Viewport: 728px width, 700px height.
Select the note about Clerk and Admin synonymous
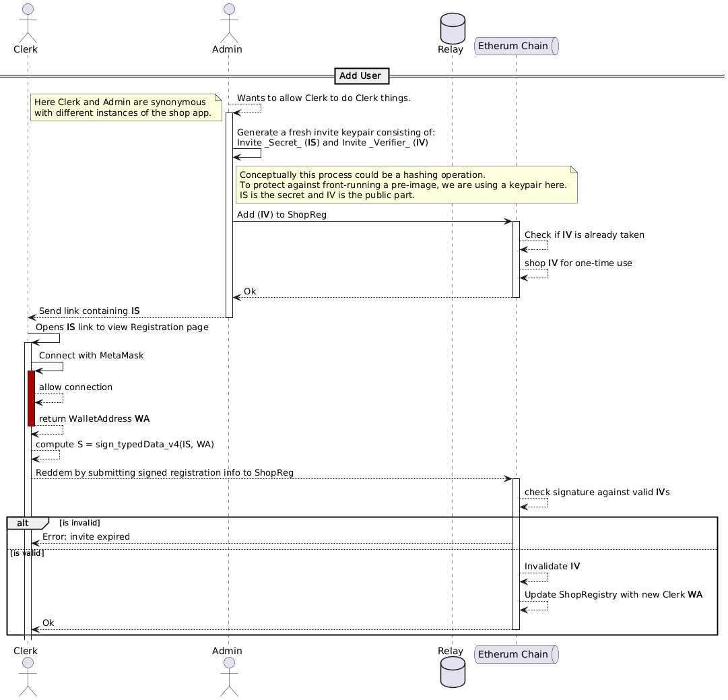[127, 107]
